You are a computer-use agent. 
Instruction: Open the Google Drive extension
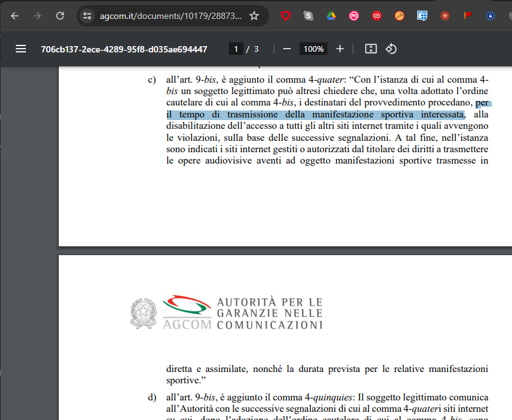click(x=331, y=16)
